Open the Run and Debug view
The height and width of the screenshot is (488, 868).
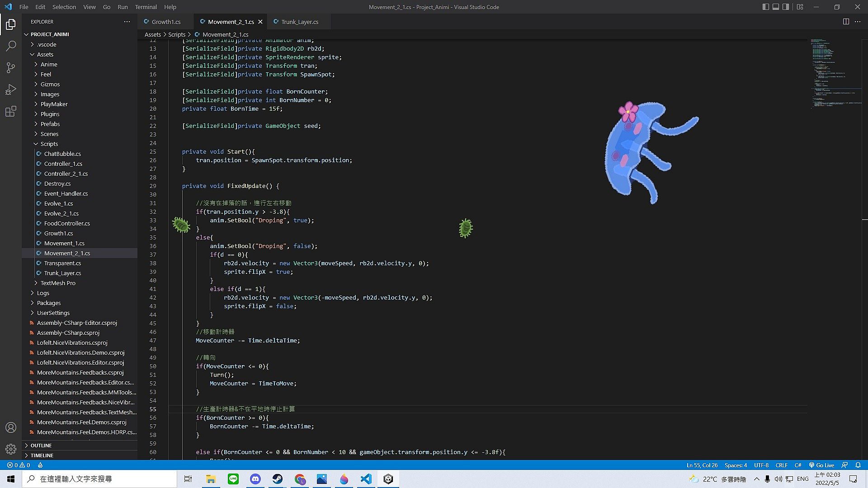pos(11,89)
